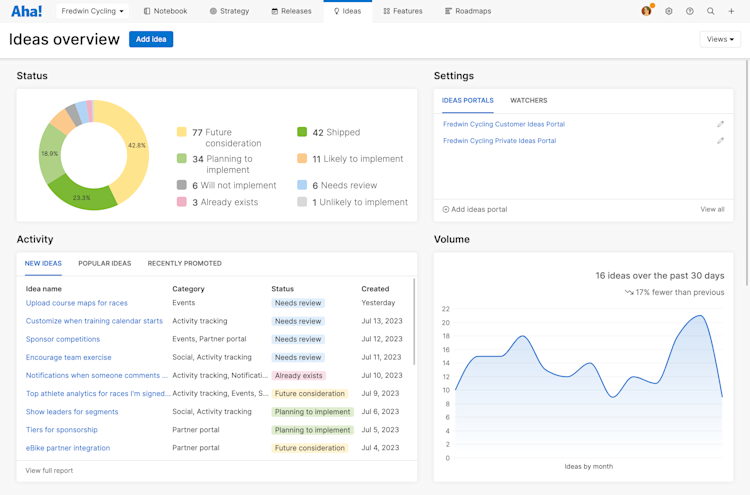Click the 18.9% donut chart segment
The height and width of the screenshot is (495, 750).
(x=50, y=154)
